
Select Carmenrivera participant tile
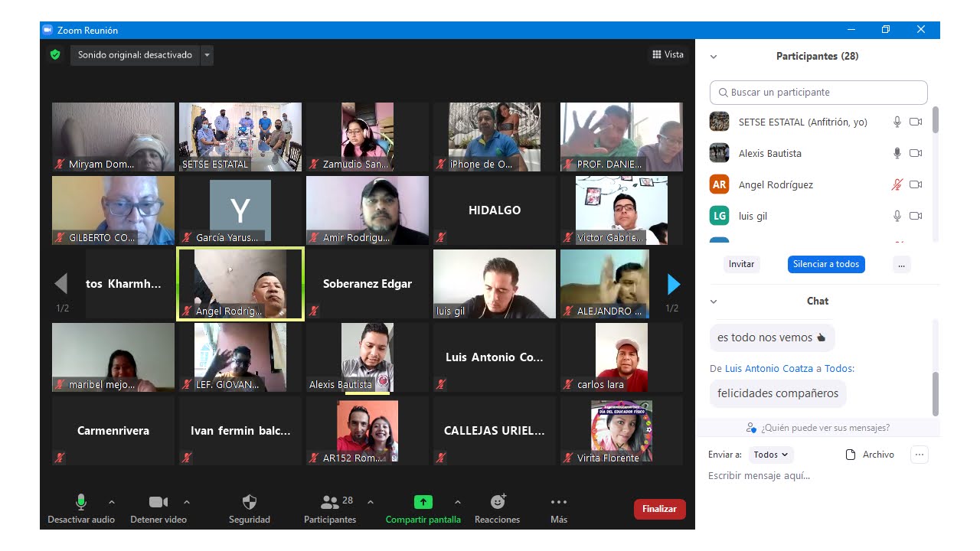pos(113,431)
